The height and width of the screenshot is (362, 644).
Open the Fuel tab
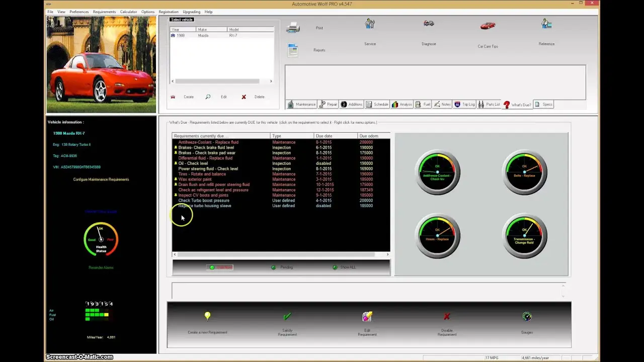pos(423,105)
